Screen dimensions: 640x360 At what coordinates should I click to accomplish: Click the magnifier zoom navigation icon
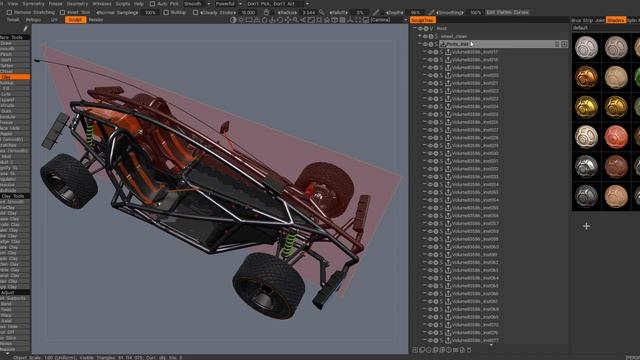click(296, 20)
